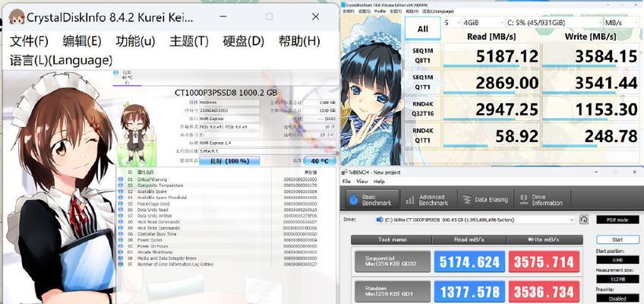The height and width of the screenshot is (304, 644).
Task: Click status dot of Data Units Read row
Action: (121, 210)
